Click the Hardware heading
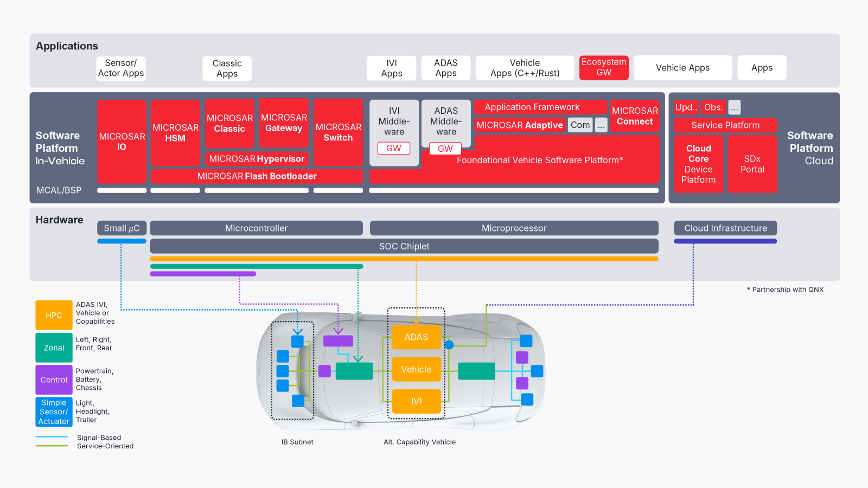 point(59,220)
